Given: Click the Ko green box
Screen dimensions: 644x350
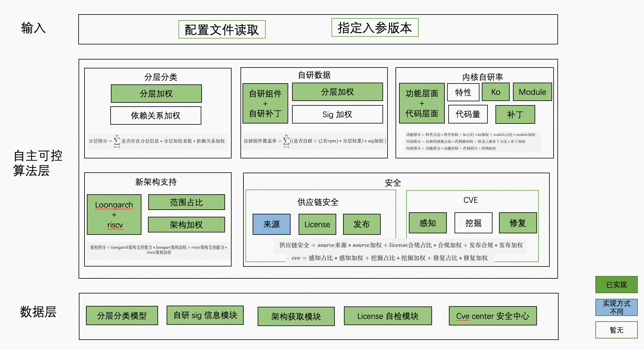Looking at the screenshot, I should (495, 92).
